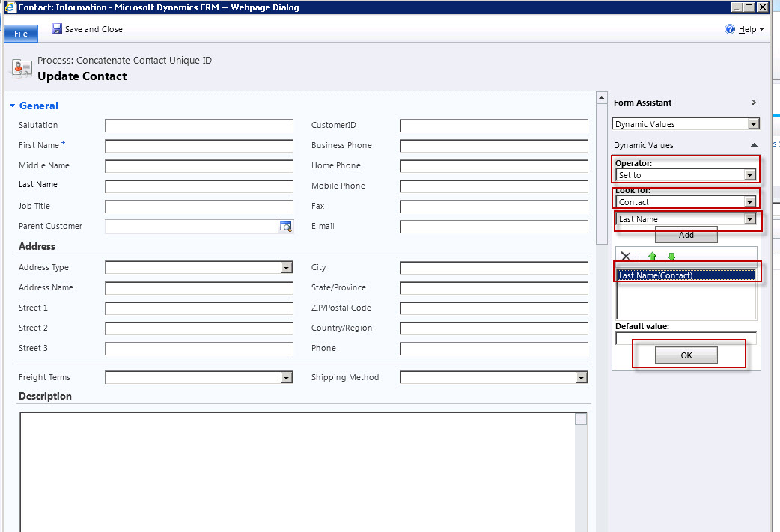
Task: Click the Parent Customer lookup icon
Action: [285, 227]
